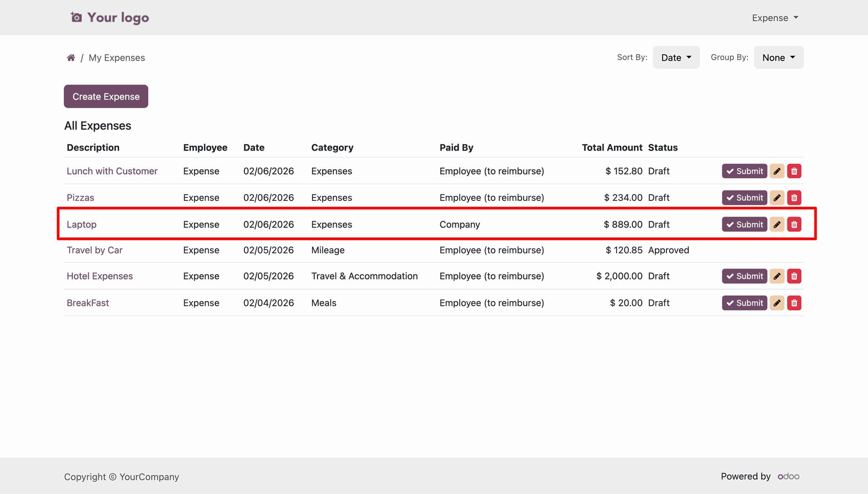Click the $ 120.85 amount
868x494 pixels.
(x=624, y=250)
